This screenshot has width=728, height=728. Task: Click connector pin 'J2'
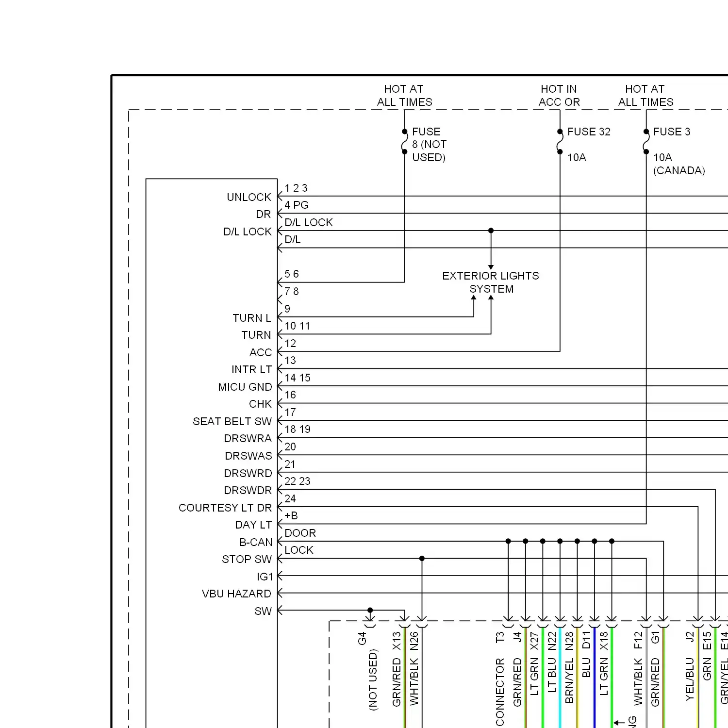click(690, 637)
